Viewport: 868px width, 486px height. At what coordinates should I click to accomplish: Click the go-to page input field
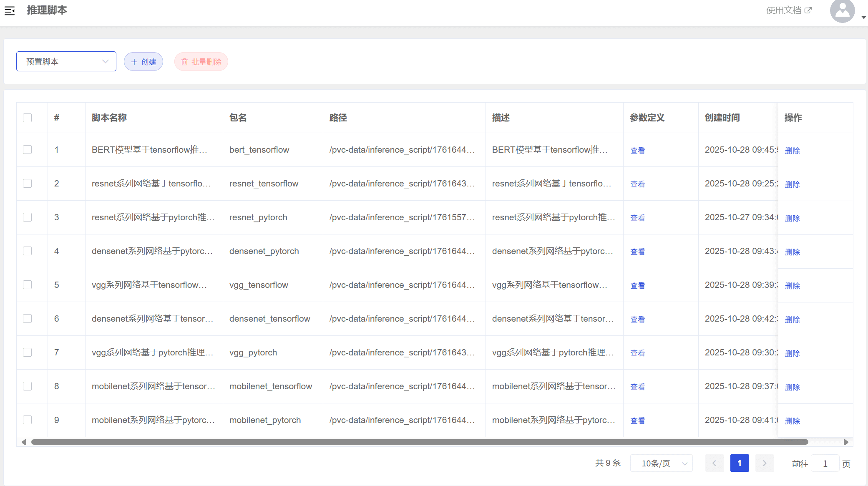(825, 463)
